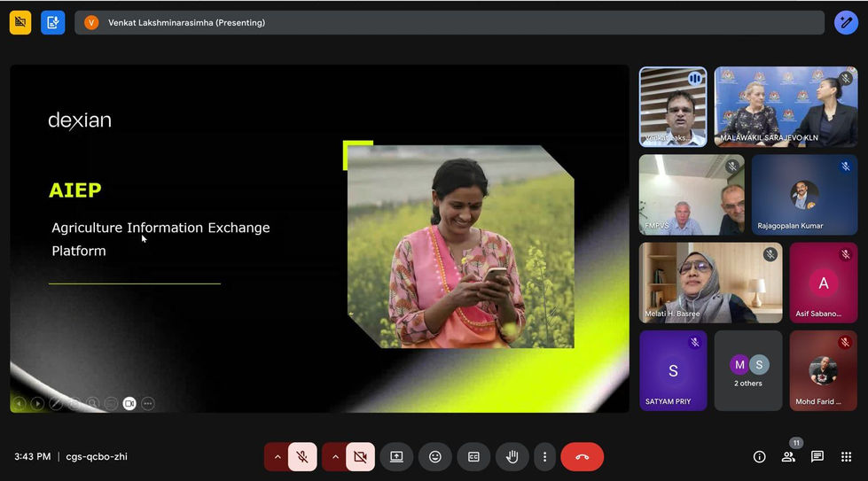Click the muted mic icon on the MALAWAKIL SARAJEVO tile
The image size is (868, 481).
point(845,78)
